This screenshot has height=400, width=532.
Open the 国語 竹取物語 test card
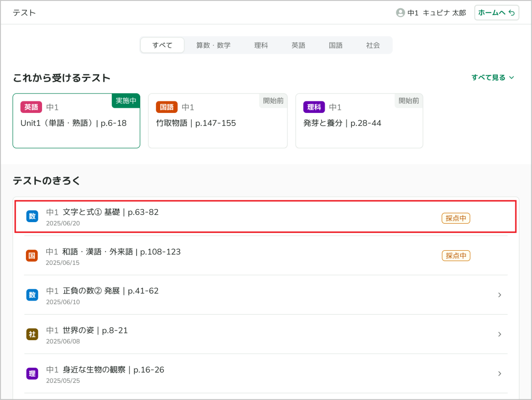(218, 121)
